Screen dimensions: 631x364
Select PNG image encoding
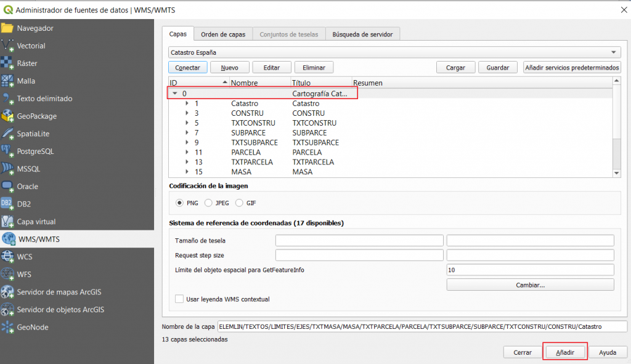point(179,203)
